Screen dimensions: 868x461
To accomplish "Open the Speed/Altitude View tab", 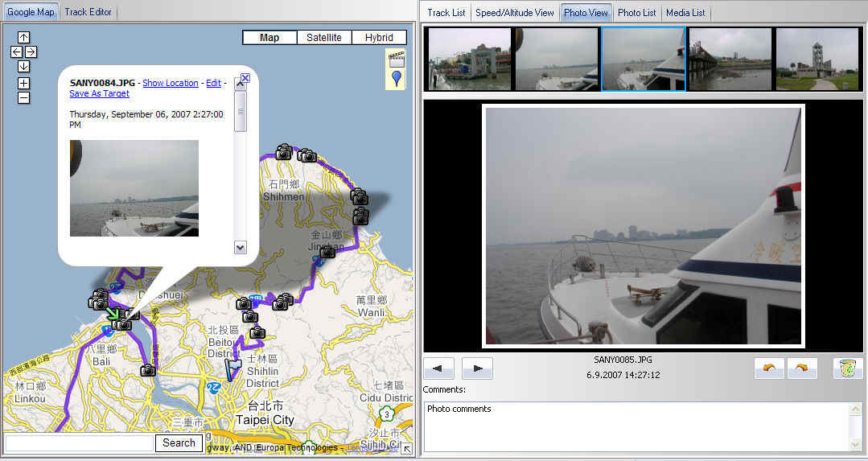I will (514, 12).
